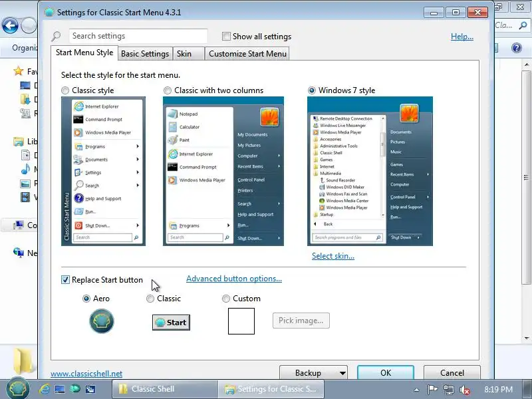Click the empty Custom button image box

click(x=241, y=321)
